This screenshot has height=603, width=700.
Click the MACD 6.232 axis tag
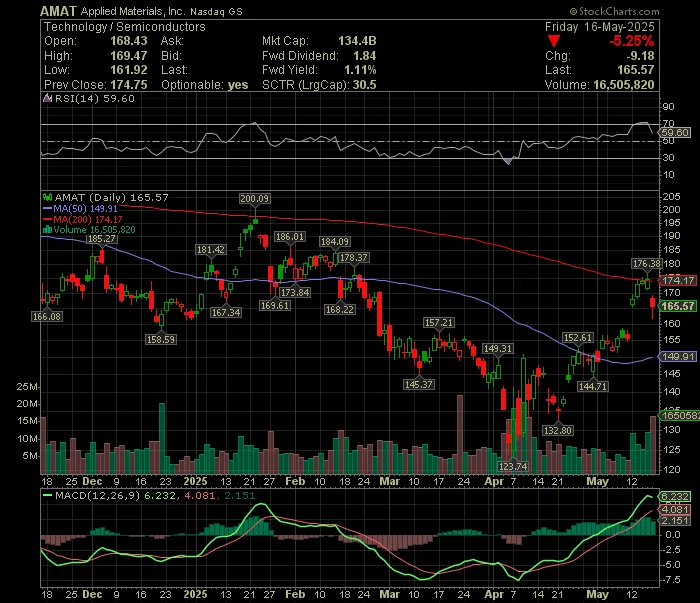pos(675,496)
